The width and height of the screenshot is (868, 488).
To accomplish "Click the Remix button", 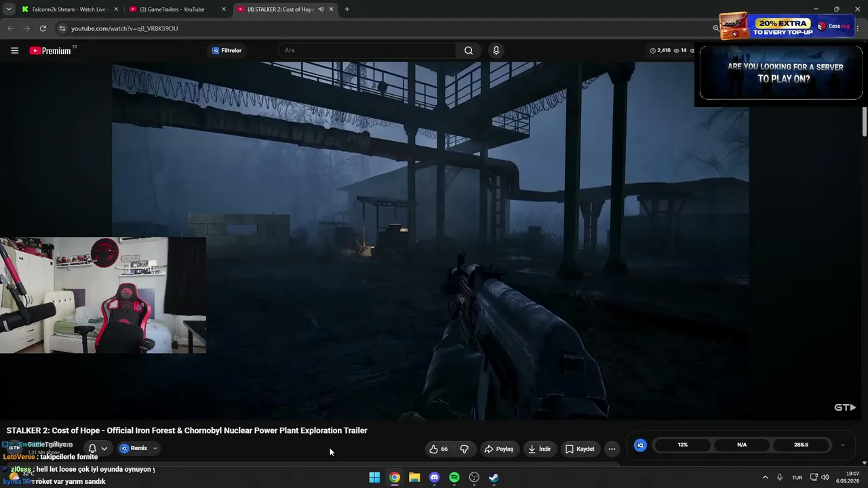I will 134,448.
